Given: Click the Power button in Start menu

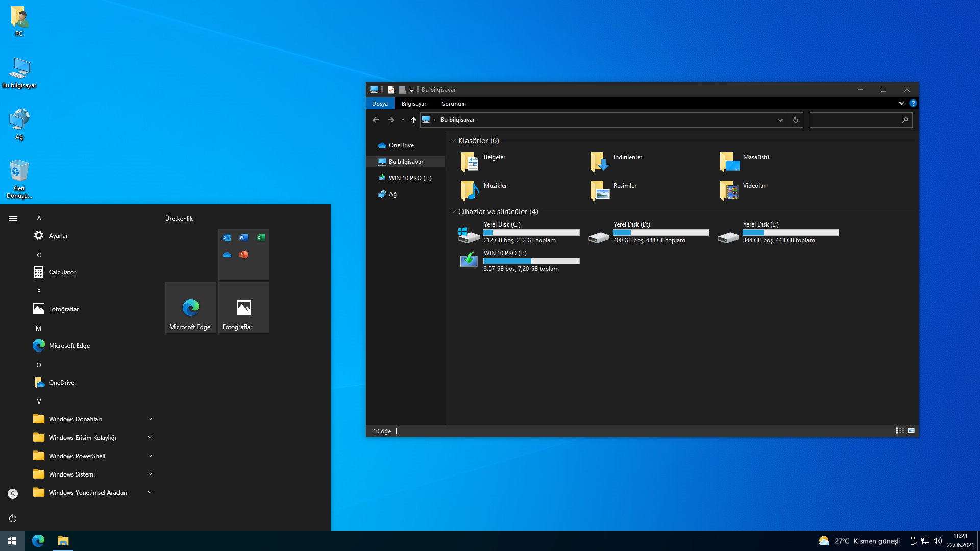Looking at the screenshot, I should click(13, 518).
